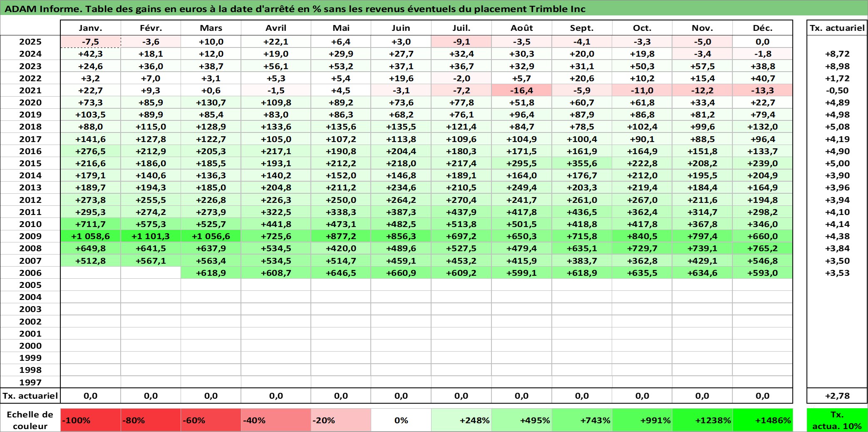The height and width of the screenshot is (432, 868).
Task: Click the +1486% green color scale swatch
Action: (762, 420)
